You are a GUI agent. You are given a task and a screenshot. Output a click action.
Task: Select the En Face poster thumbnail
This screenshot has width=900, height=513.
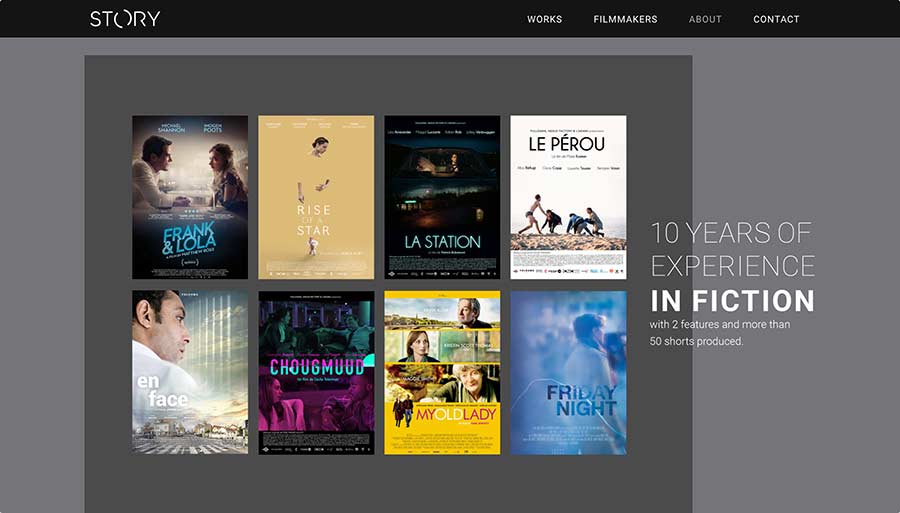click(x=190, y=372)
